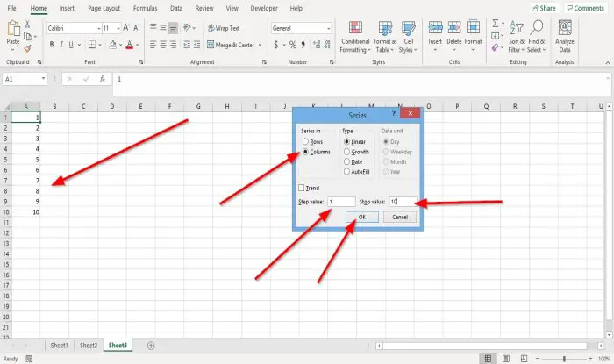The image size is (614, 364).
Task: Click the Share button
Action: (x=545, y=8)
